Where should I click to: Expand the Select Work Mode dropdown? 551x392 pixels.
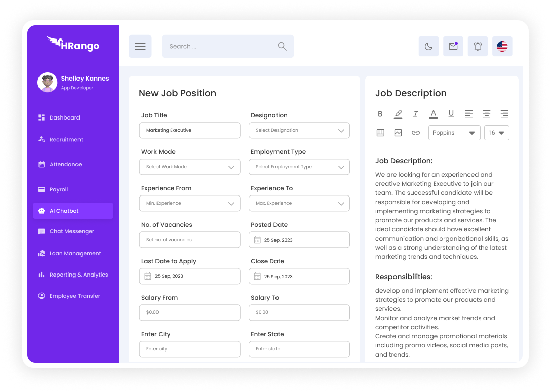[189, 167]
